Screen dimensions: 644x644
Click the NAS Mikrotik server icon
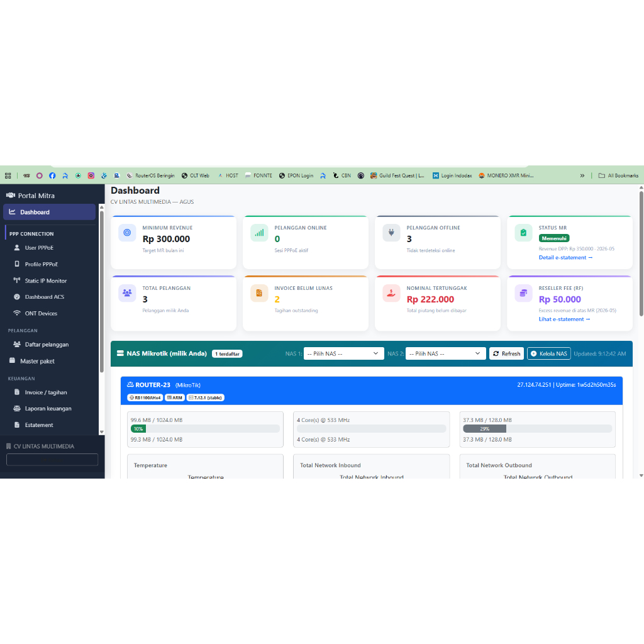[x=120, y=353]
